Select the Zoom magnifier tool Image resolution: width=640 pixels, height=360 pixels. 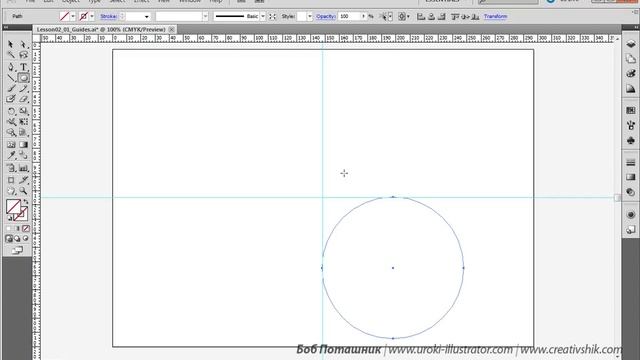pyautogui.click(x=24, y=191)
